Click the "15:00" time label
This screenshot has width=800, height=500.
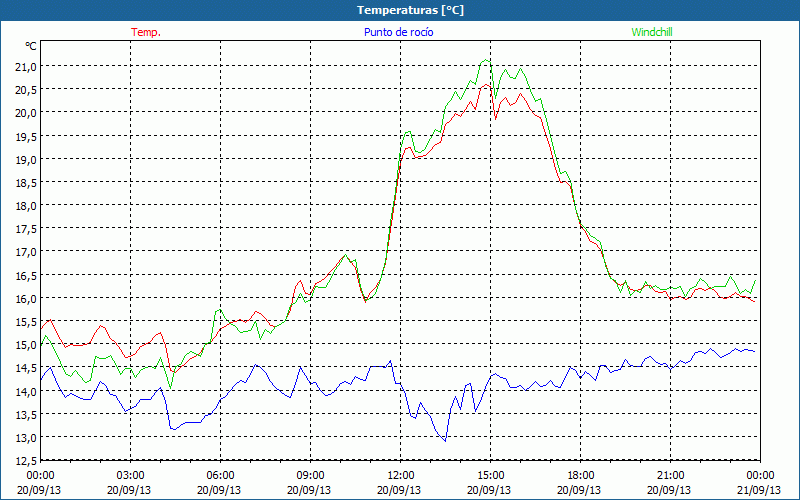490,475
